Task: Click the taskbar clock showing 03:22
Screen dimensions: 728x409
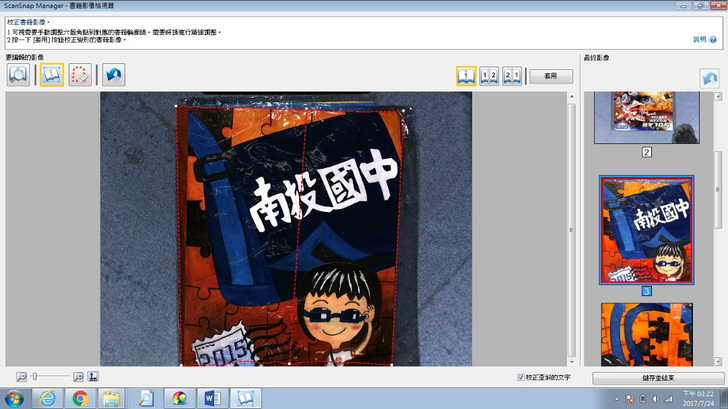Action: [698, 399]
